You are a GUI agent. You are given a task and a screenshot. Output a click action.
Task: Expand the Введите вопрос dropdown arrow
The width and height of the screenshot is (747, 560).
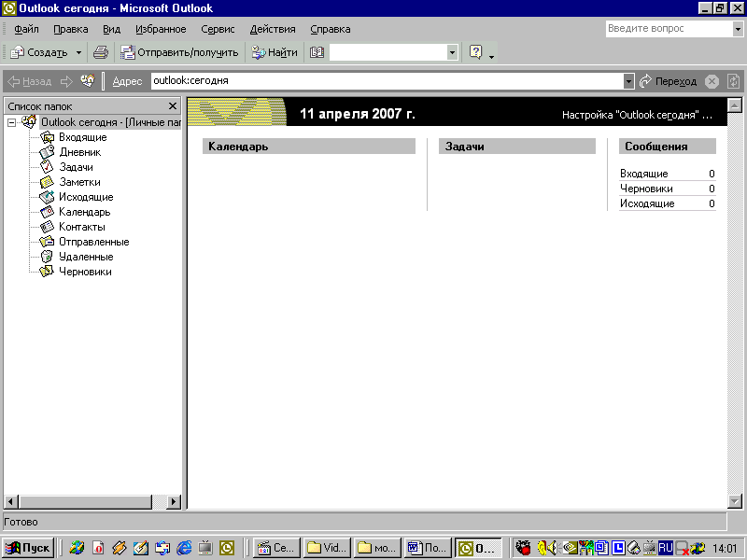tap(738, 29)
